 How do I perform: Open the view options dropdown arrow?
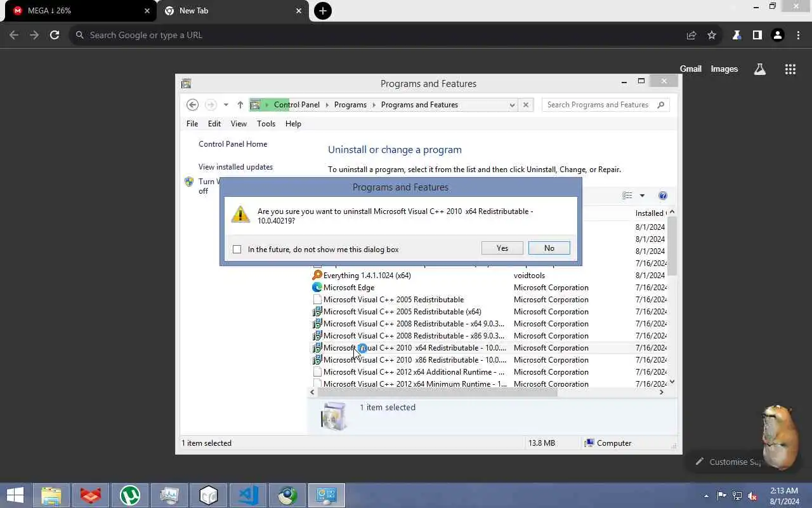[642, 196]
